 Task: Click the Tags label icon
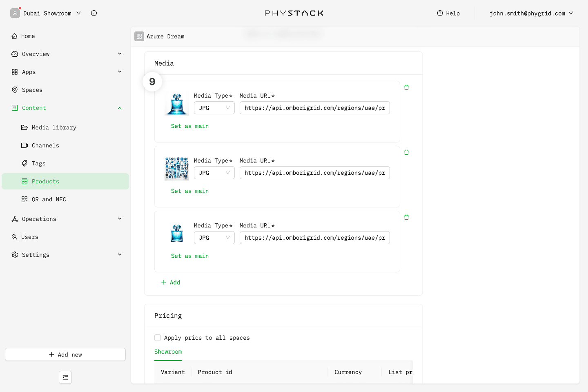[x=24, y=163]
